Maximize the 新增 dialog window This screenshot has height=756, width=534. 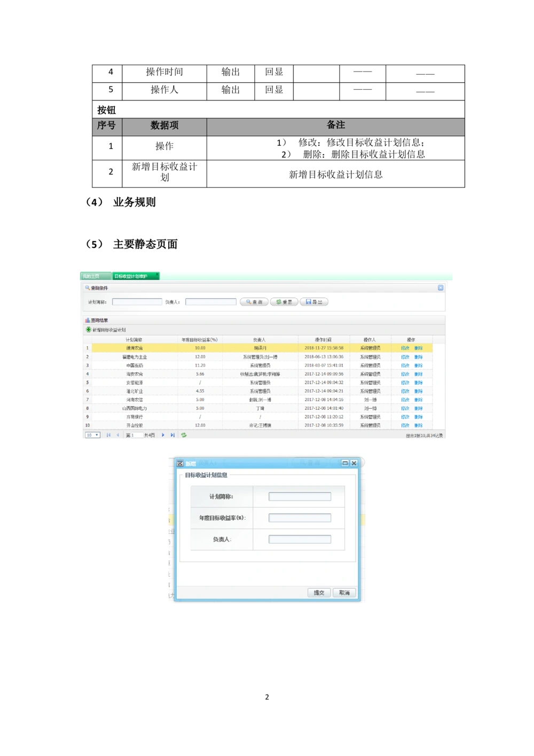pyautogui.click(x=345, y=463)
